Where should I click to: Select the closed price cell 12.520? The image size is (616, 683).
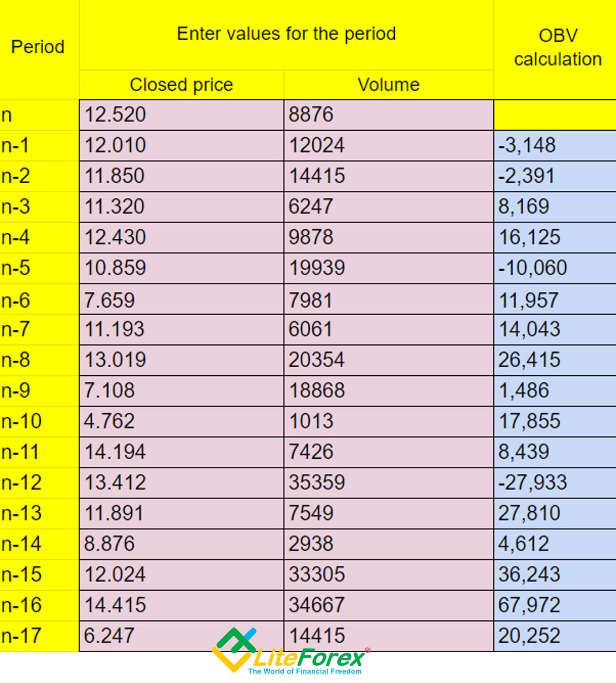click(x=181, y=115)
